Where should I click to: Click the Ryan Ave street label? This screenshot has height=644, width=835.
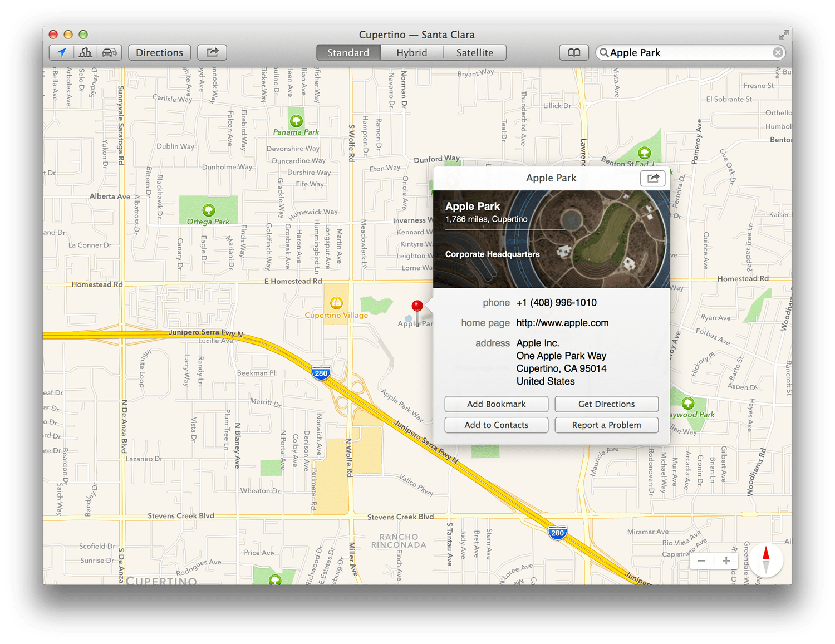click(715, 318)
